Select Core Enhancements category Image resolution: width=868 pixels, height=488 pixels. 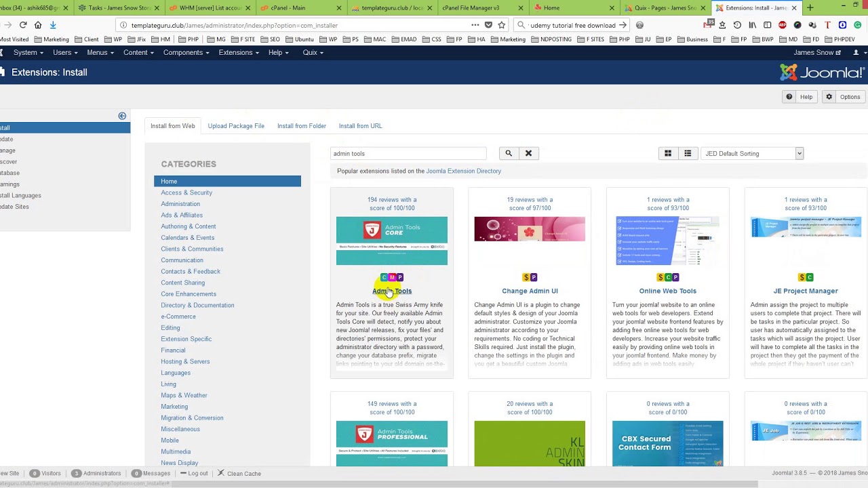189,294
